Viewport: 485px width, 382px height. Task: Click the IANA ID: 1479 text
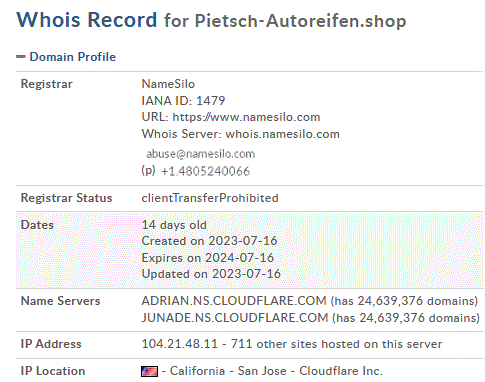click(183, 101)
